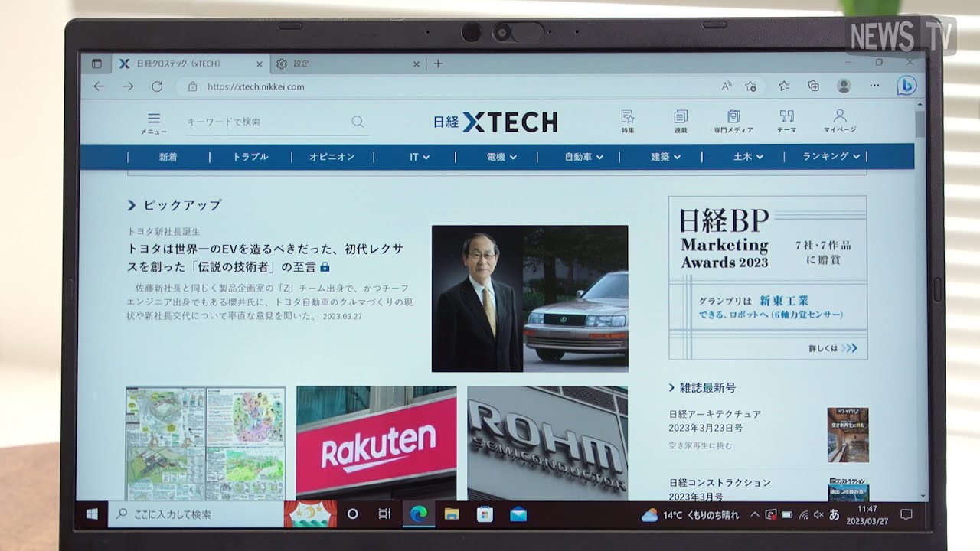Open the Rakuten article thumbnail
This screenshot has height=551, width=980.
point(376,443)
